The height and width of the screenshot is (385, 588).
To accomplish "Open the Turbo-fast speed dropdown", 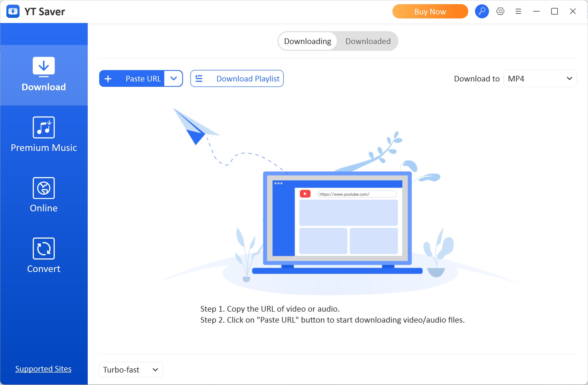I will pos(131,370).
